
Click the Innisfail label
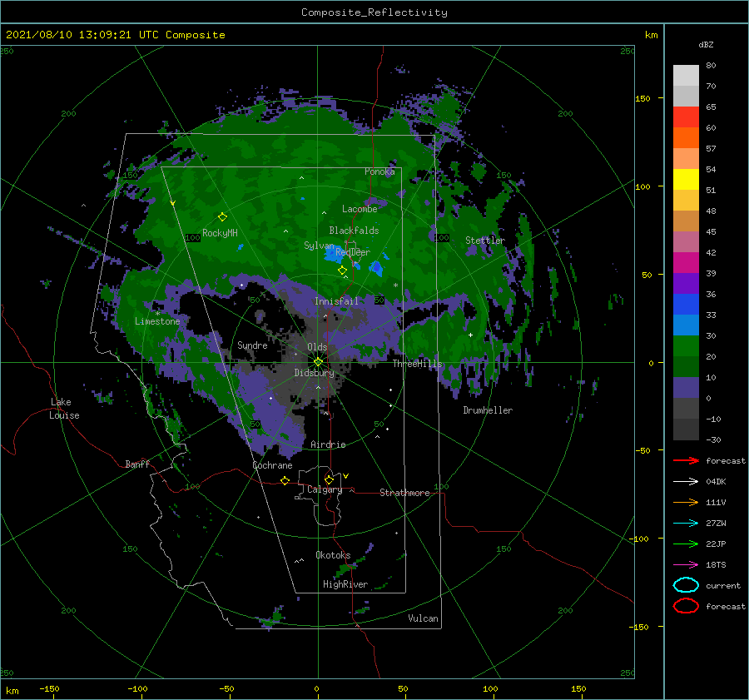[336, 301]
